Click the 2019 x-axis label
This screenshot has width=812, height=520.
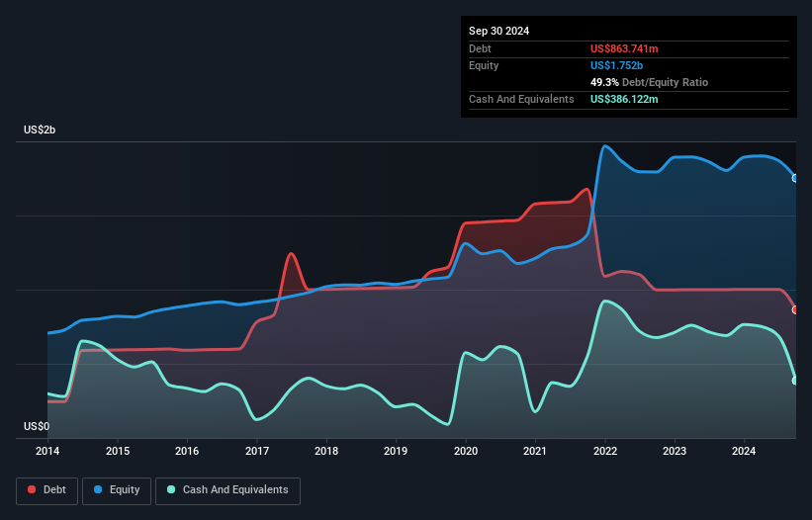(396, 451)
